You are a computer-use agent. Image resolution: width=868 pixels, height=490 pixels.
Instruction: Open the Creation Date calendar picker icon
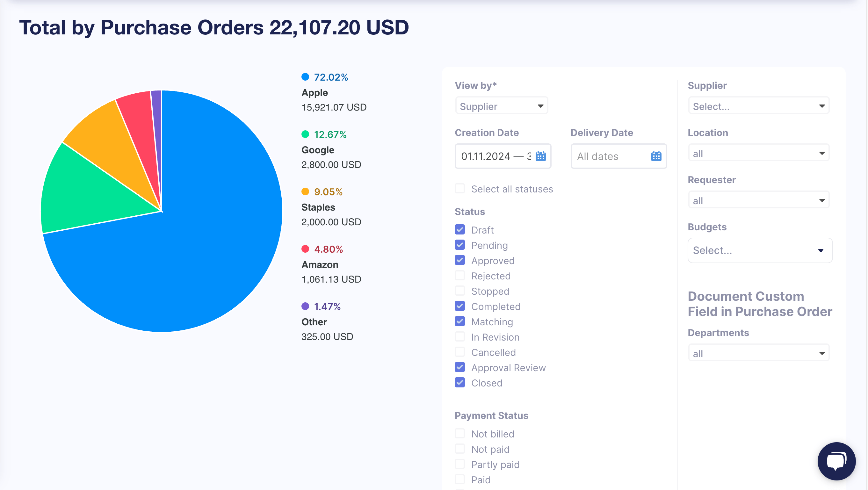coord(540,156)
